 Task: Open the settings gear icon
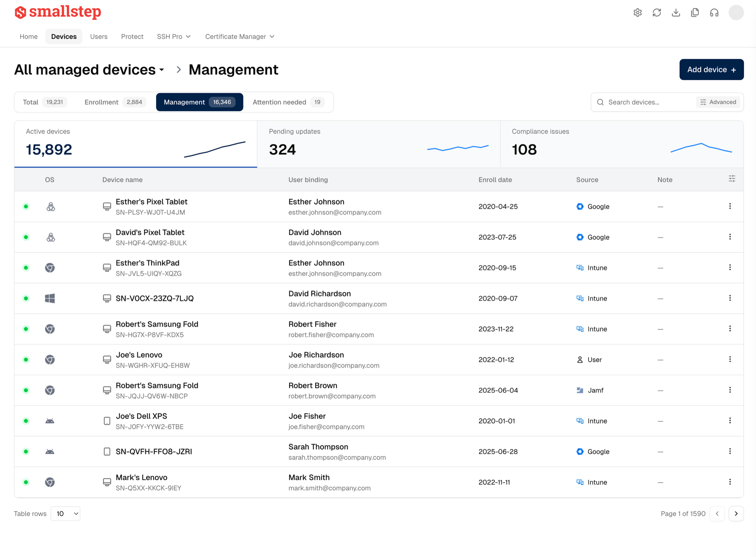pyautogui.click(x=638, y=12)
